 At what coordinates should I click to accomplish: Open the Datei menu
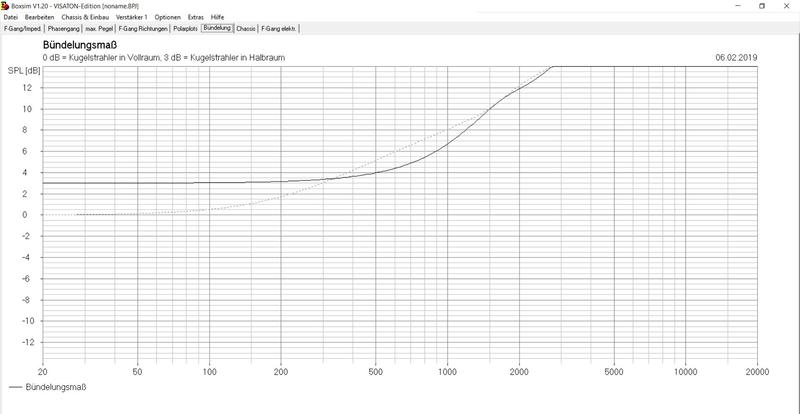pyautogui.click(x=10, y=17)
